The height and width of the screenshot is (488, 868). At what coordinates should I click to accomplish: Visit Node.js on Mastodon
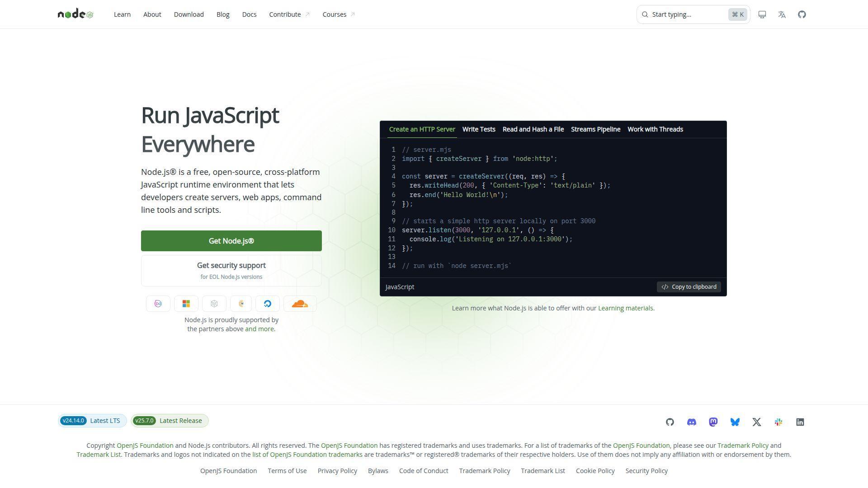713,422
